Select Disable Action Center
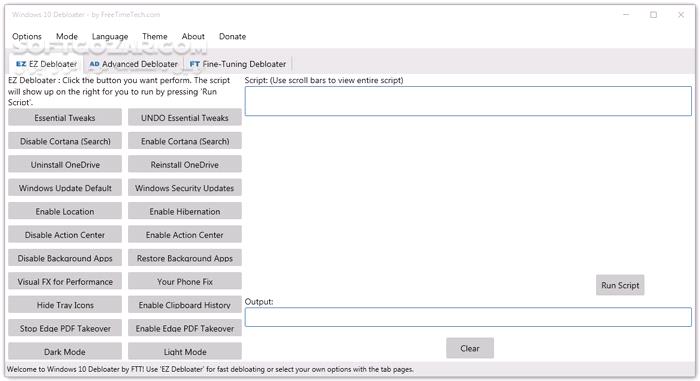The width and height of the screenshot is (700, 381). [x=65, y=235]
